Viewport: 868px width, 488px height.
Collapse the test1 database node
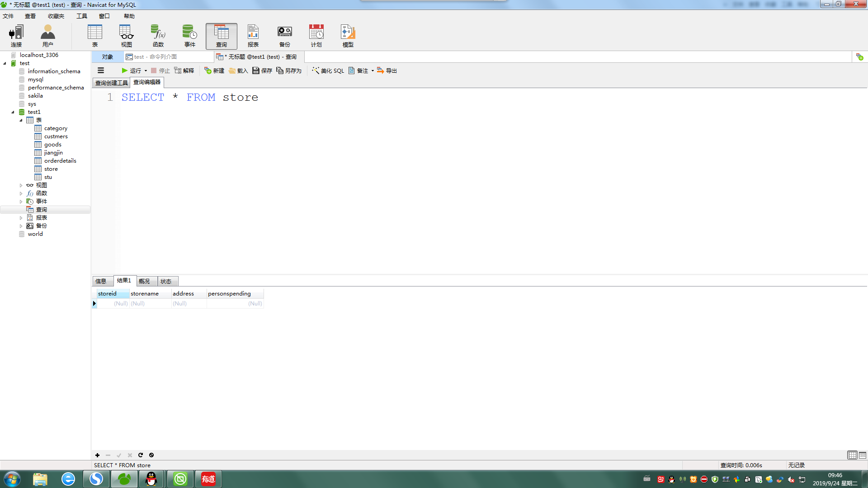point(13,112)
